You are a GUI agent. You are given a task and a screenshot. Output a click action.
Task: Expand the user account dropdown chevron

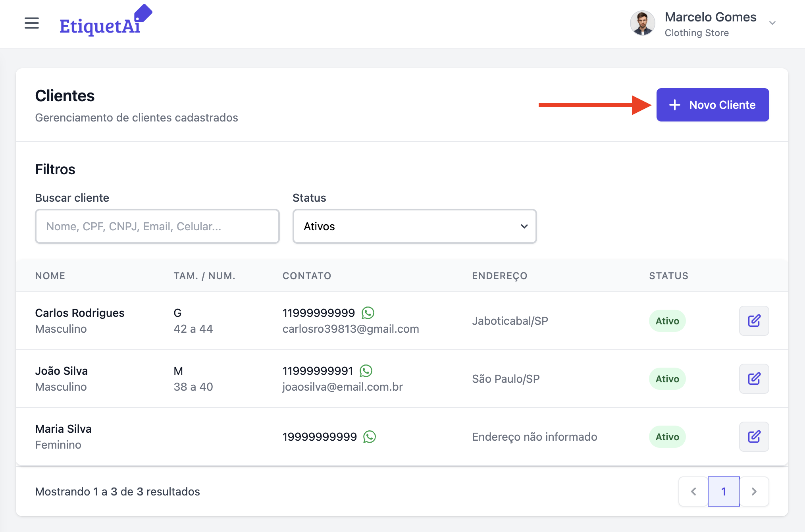(x=772, y=23)
